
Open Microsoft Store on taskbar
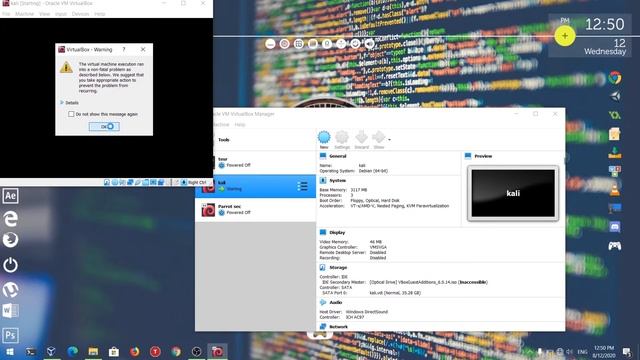pos(114,351)
